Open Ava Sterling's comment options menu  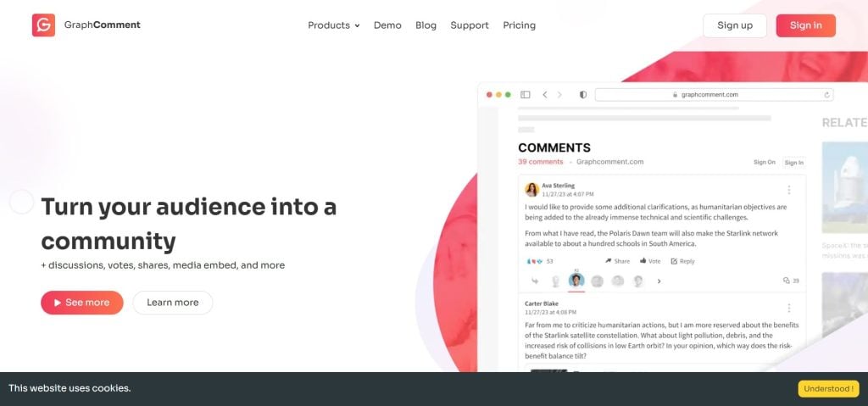pyautogui.click(x=789, y=190)
